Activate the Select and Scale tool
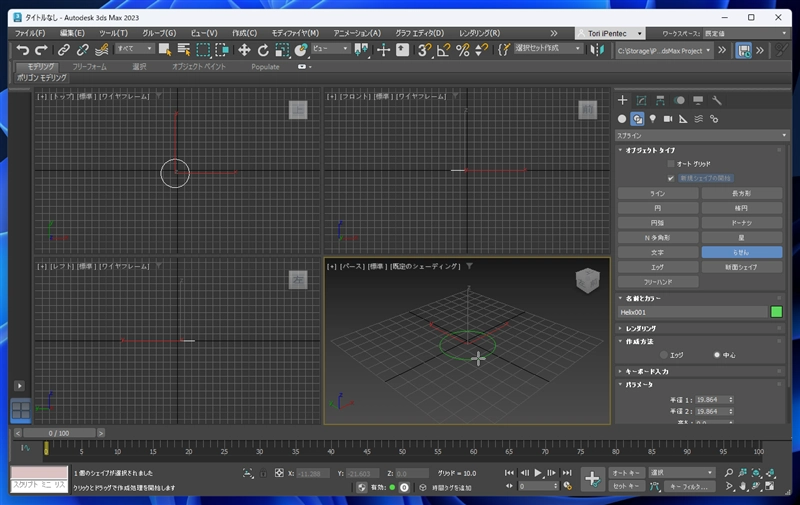 coord(282,49)
